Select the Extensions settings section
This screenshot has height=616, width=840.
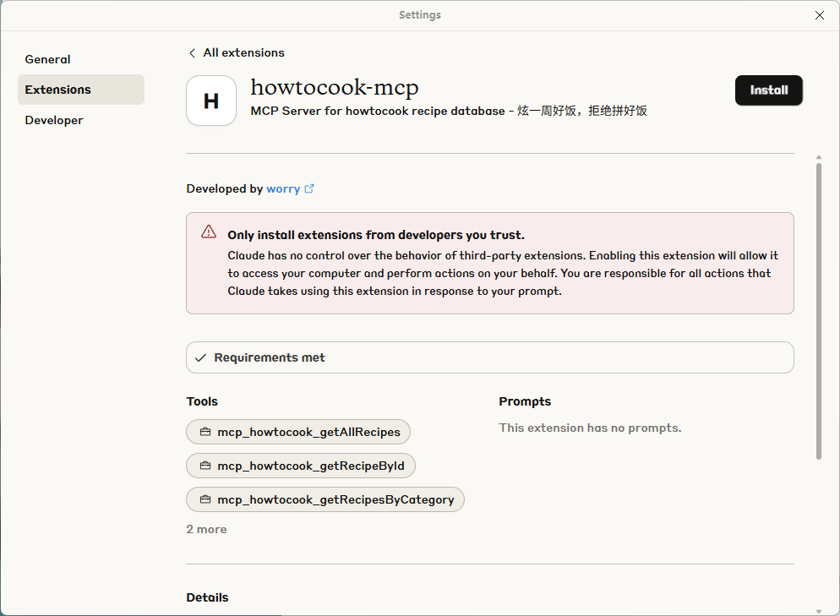coord(81,90)
